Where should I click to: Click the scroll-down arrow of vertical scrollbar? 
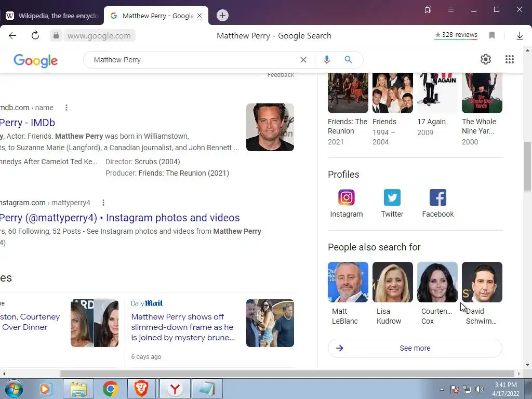527,365
